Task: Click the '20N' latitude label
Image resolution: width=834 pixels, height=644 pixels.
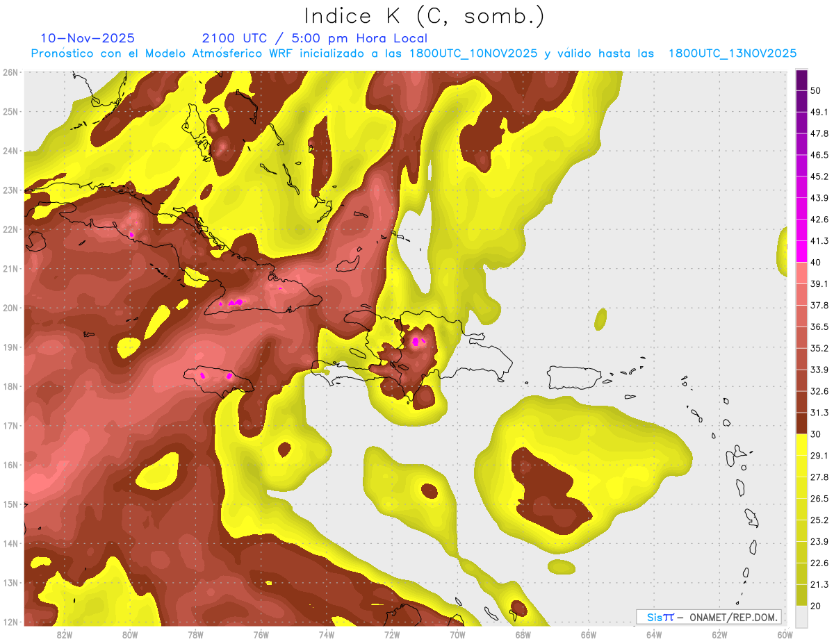Action: 10,308
